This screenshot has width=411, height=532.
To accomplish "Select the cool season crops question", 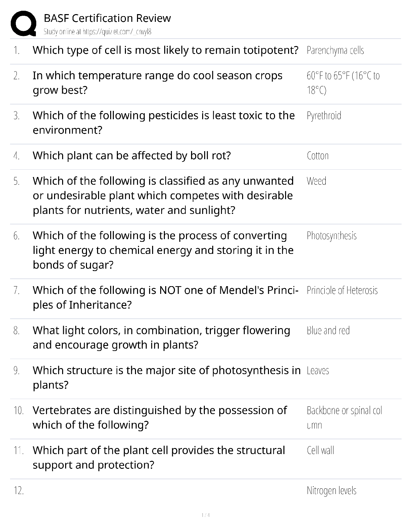I will pyautogui.click(x=157, y=83).
